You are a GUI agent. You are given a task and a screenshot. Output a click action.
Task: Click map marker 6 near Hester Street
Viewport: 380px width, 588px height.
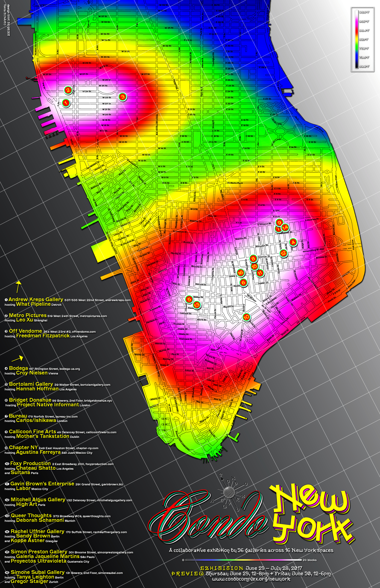click(244, 282)
